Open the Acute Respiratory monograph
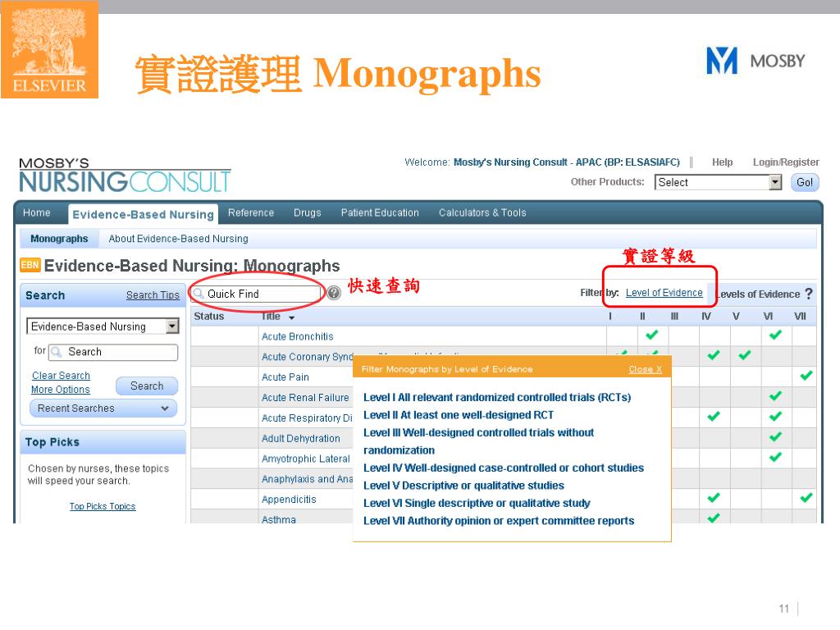840x630 pixels. [307, 418]
